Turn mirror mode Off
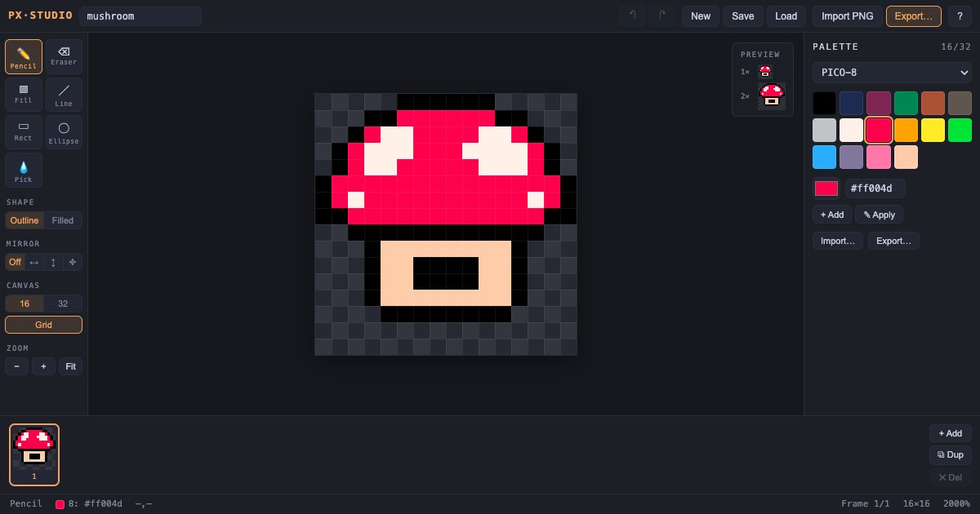This screenshot has height=514, width=980. [15, 262]
